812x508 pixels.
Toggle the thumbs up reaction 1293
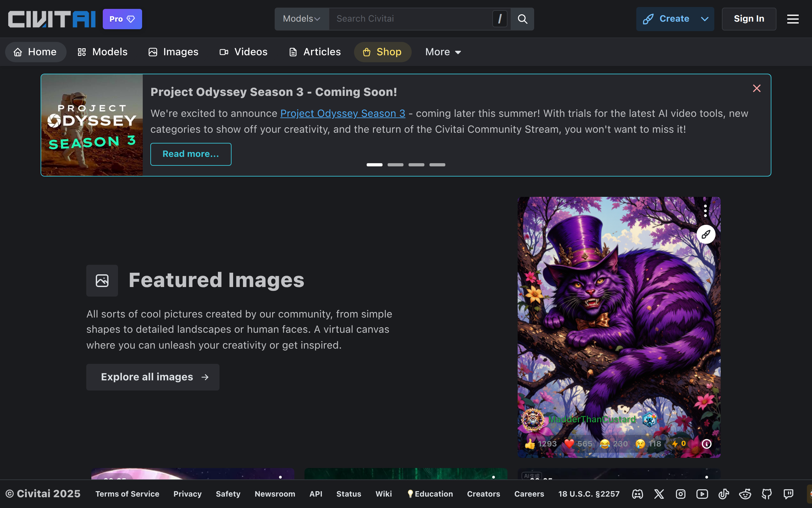point(541,444)
